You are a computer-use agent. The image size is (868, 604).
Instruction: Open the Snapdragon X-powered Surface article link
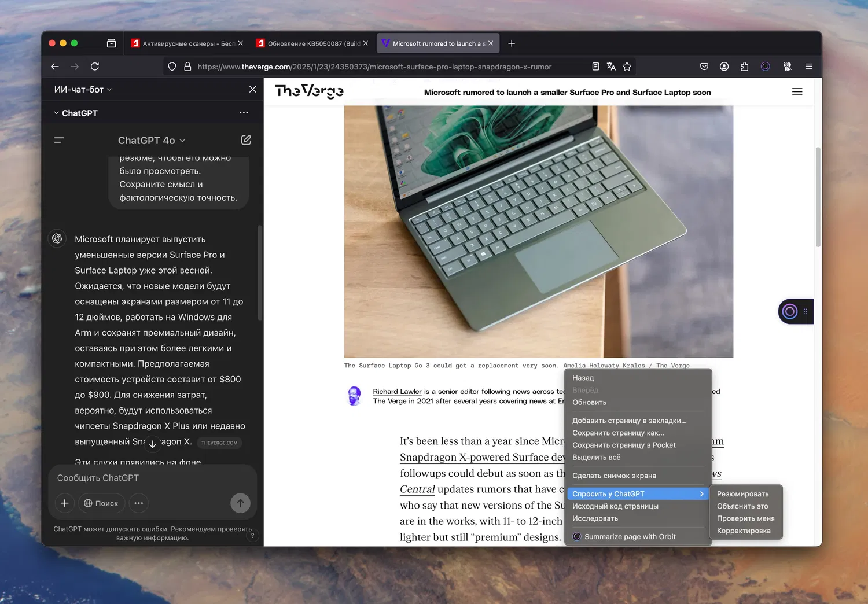(x=483, y=457)
